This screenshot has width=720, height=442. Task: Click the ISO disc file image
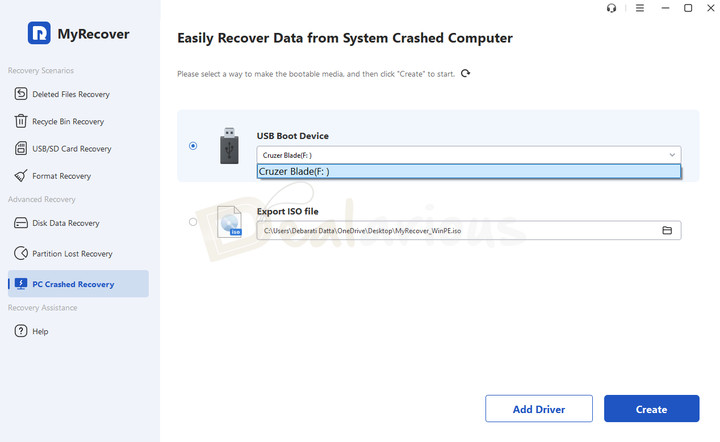[x=229, y=222]
